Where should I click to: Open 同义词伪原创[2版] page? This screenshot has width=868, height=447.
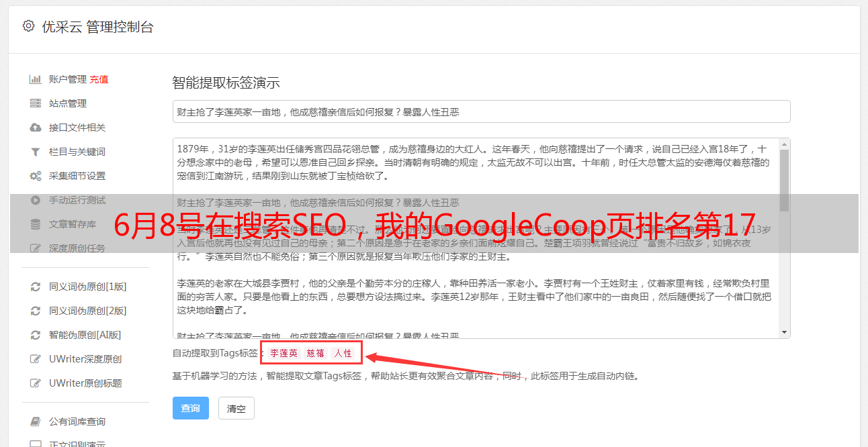[88, 311]
